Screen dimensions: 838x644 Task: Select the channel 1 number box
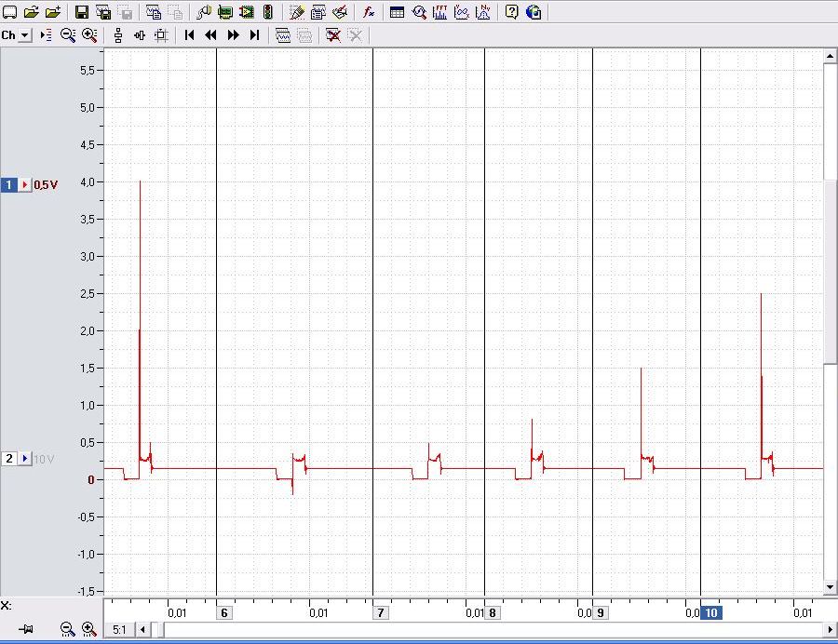(9, 185)
